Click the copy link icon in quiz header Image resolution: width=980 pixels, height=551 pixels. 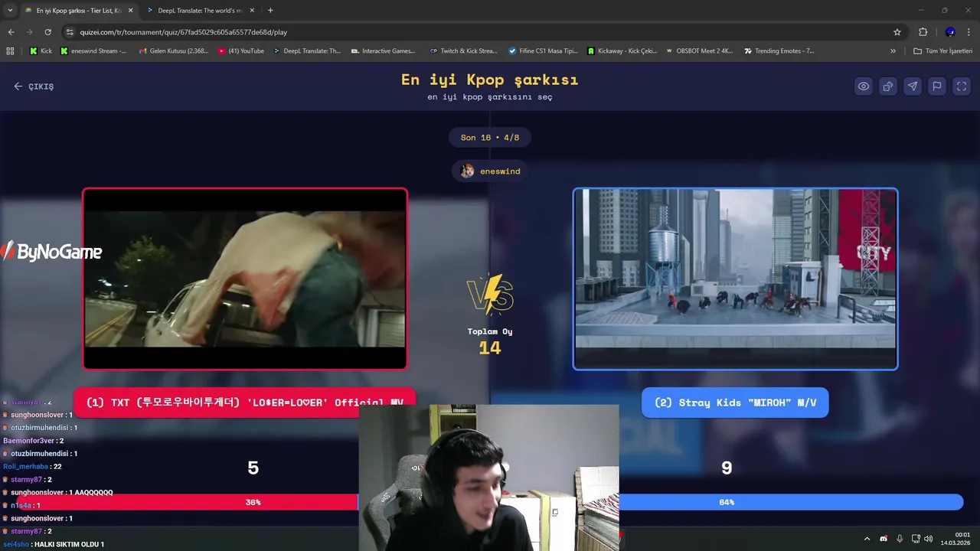888,86
